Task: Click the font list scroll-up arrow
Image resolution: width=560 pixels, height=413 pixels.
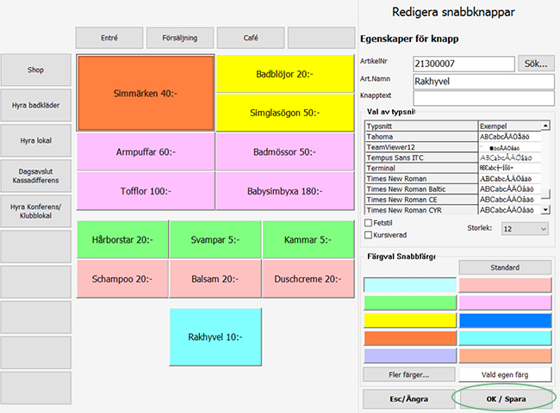Action: [545, 125]
